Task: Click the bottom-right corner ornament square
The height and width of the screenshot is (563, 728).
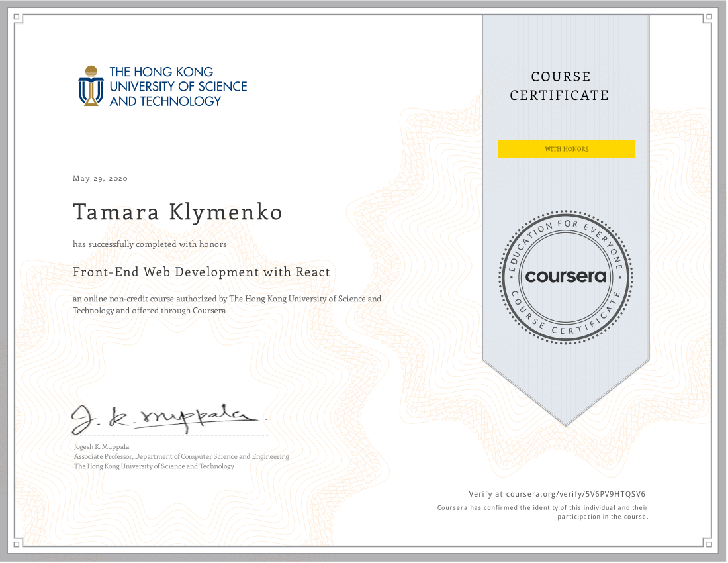Action: [709, 544]
